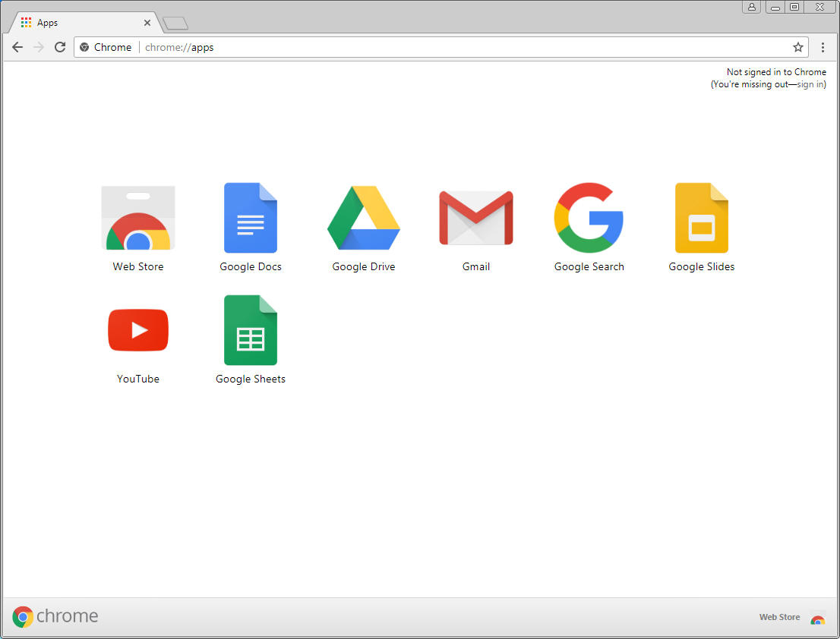This screenshot has width=840, height=639.
Task: Reload the current page
Action: point(60,47)
